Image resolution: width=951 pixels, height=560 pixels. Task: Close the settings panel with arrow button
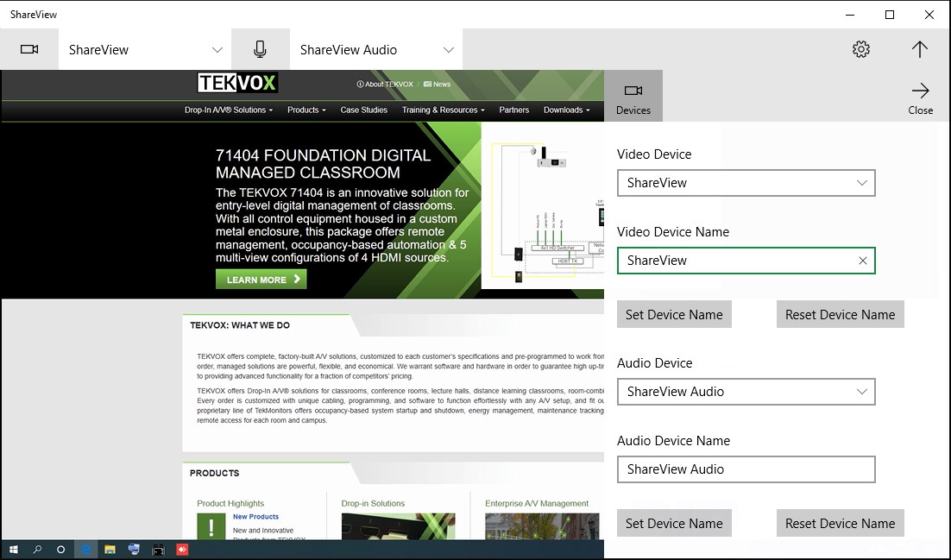(x=920, y=98)
